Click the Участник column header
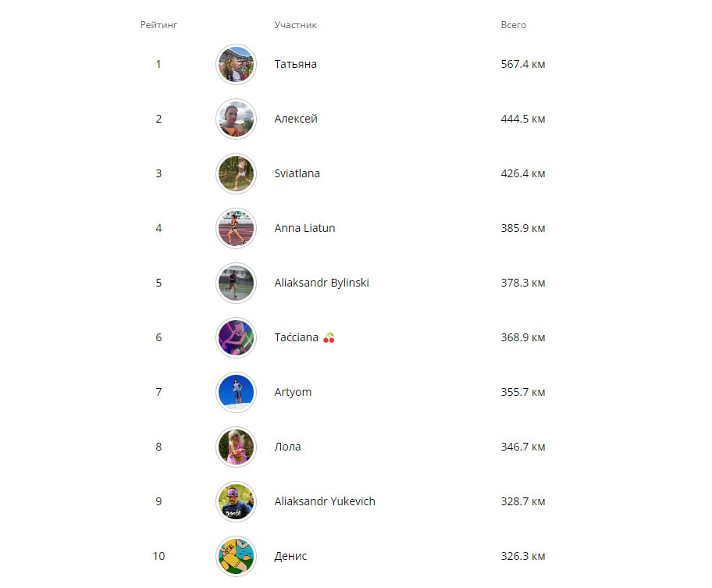712x588 pixels. [295, 25]
